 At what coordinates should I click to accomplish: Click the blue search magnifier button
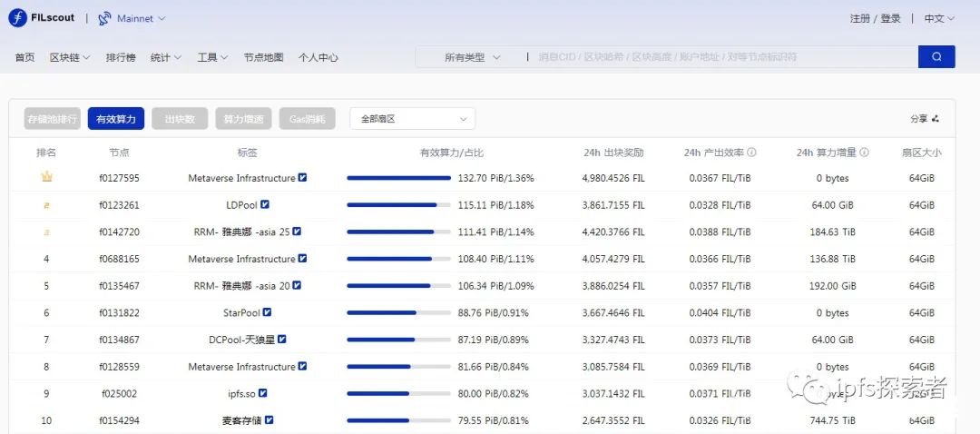(x=936, y=57)
